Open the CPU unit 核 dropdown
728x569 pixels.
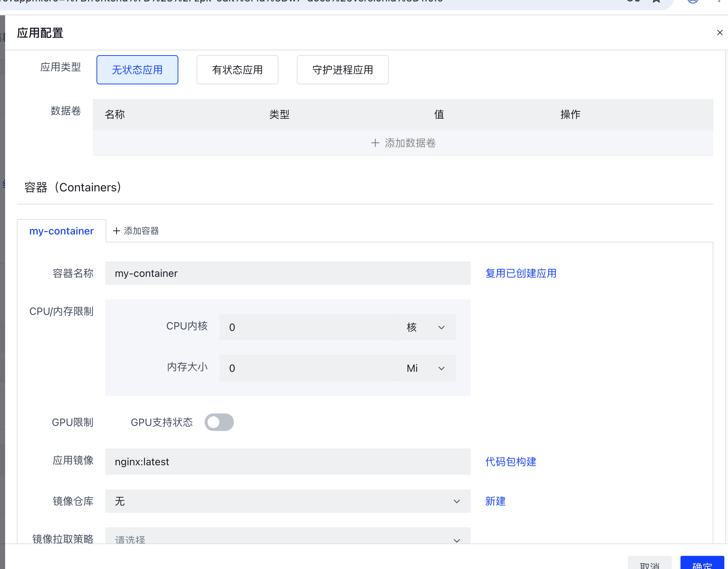tap(426, 327)
